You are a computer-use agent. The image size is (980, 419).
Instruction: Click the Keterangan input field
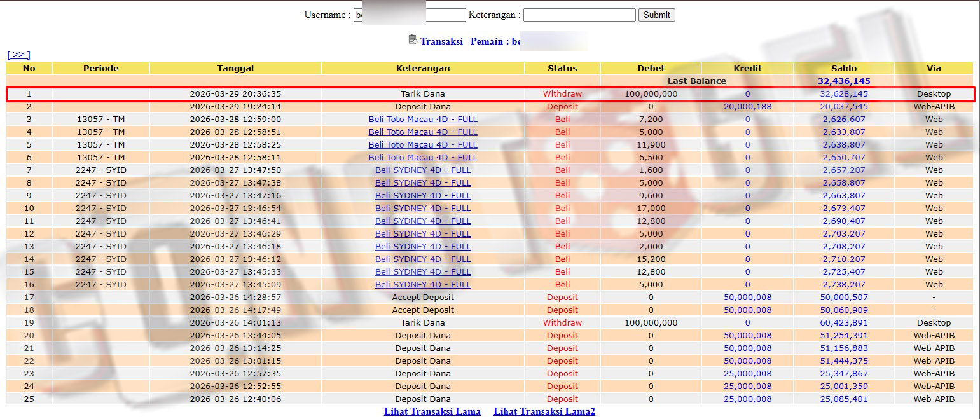(579, 15)
